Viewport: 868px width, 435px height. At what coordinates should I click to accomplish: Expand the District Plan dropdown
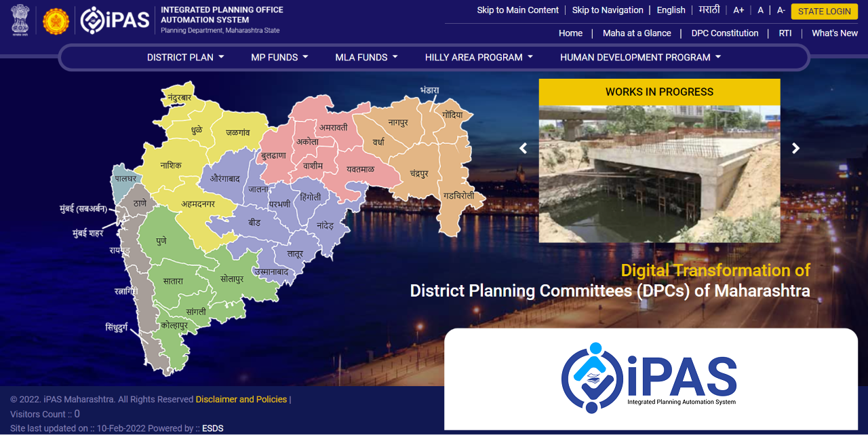pyautogui.click(x=185, y=58)
